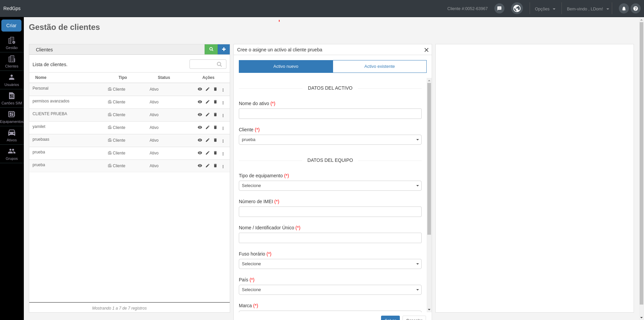Click the form's vertical scrollbar thumb
Viewport: 644px width, 320px height.
[429, 158]
